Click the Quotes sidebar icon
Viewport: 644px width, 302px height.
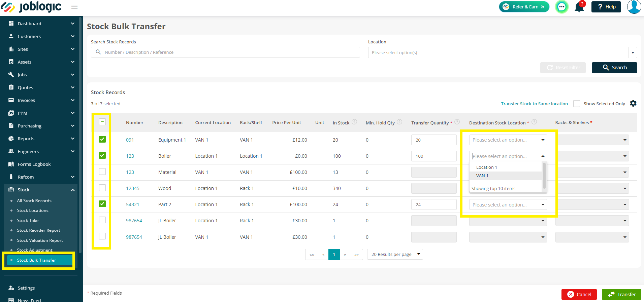pyautogui.click(x=11, y=87)
